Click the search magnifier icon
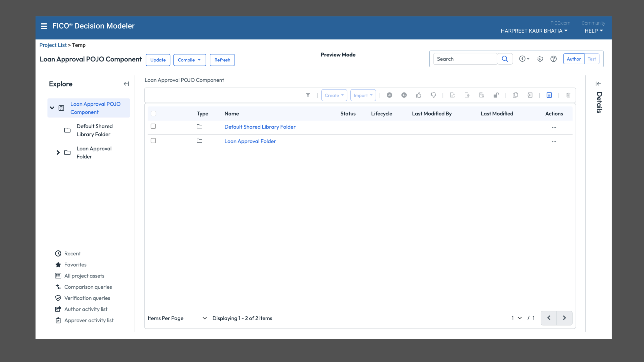 coord(505,59)
